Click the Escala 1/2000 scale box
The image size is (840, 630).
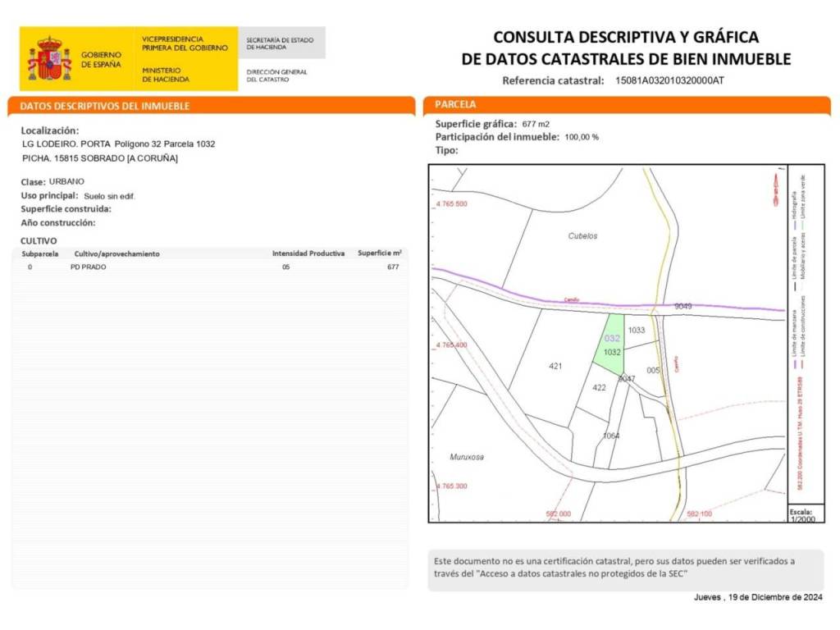[803, 515]
